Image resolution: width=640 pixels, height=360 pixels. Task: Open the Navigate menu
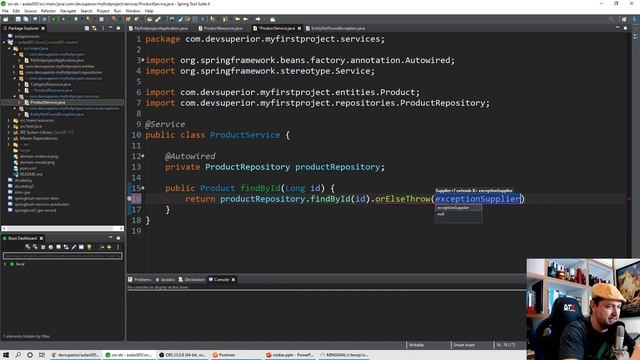[68, 11]
